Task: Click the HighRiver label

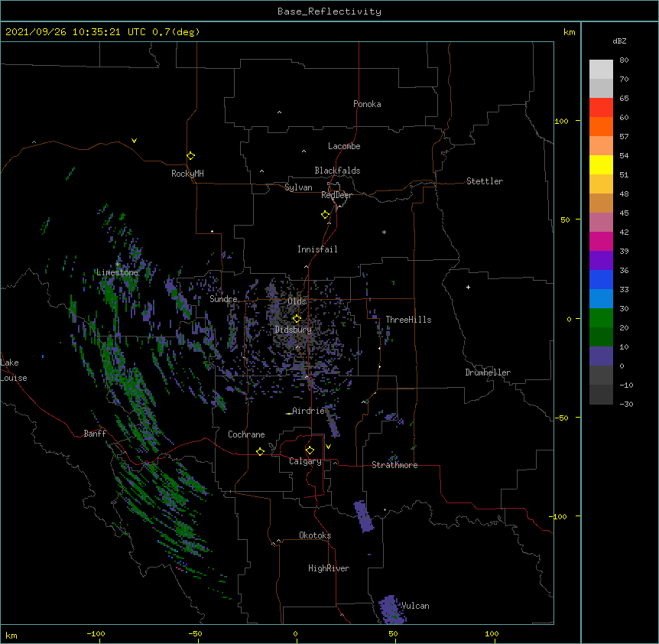Action: tap(329, 568)
